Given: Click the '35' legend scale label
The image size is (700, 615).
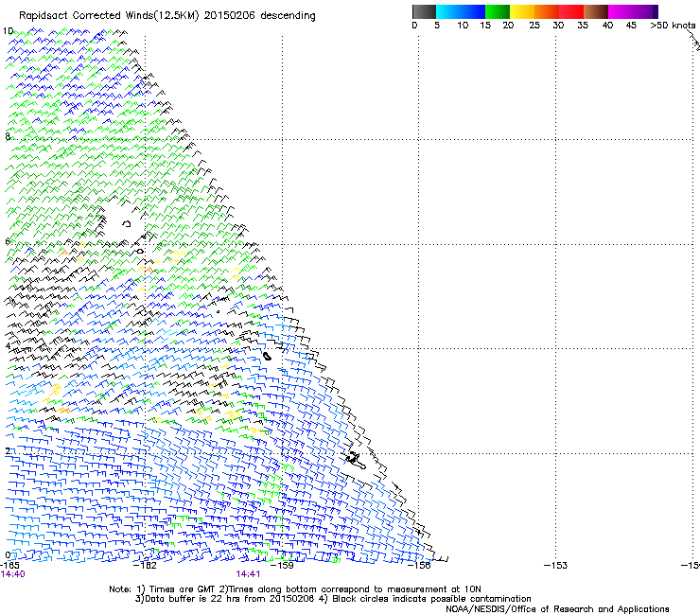Looking at the screenshot, I should pos(583,26).
